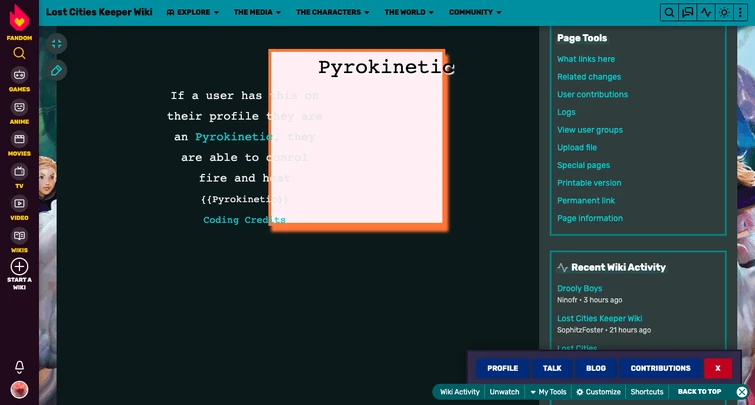Click the recent activity pulse icon in header
Screen dimensions: 755x405
coord(706,13)
